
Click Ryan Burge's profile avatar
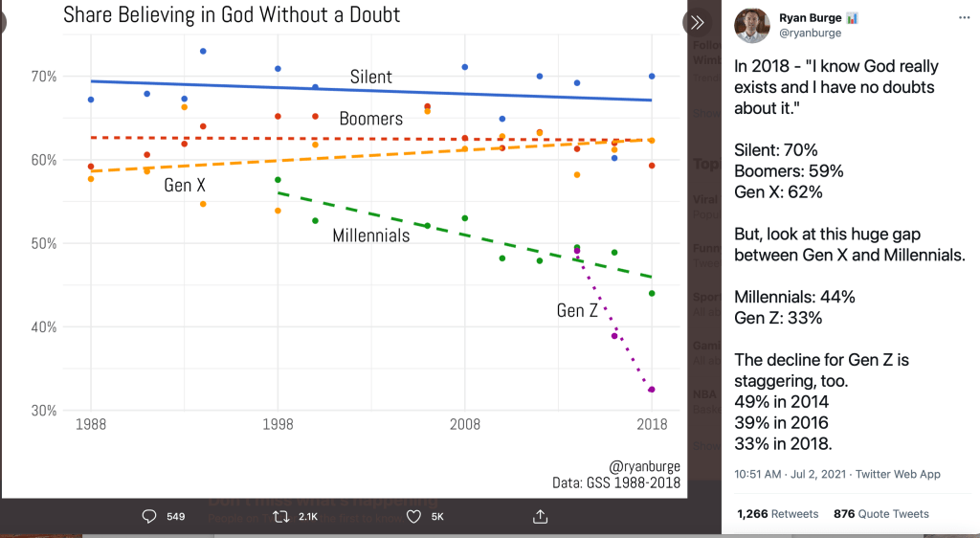pyautogui.click(x=752, y=24)
